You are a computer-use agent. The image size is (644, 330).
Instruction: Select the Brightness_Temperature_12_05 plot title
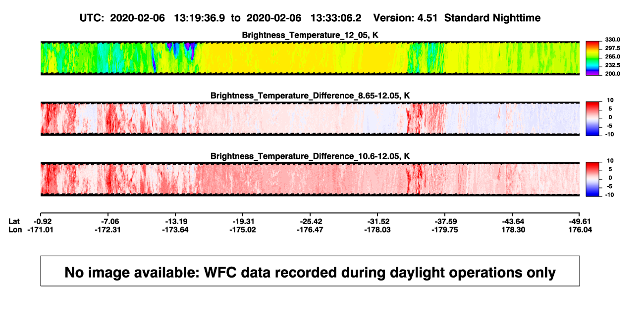click(x=310, y=35)
